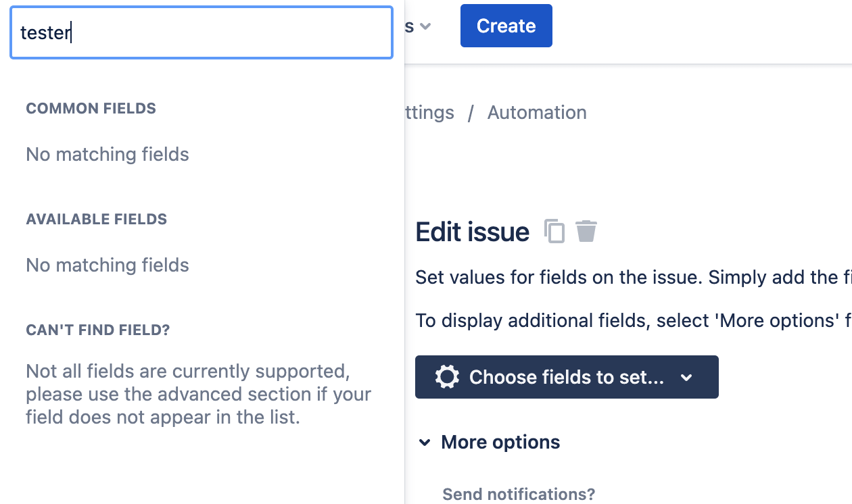Click the "Not all fields are currently supported" note
The width and height of the screenshot is (852, 504).
(199, 395)
